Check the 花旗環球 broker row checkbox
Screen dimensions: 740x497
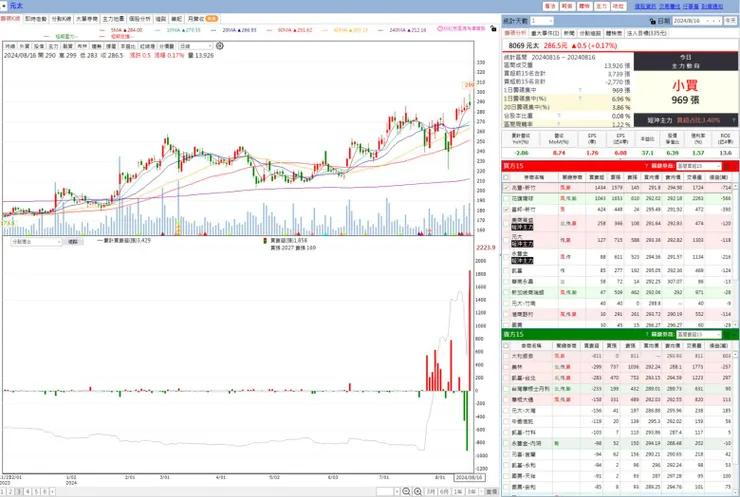pyautogui.click(x=506, y=199)
